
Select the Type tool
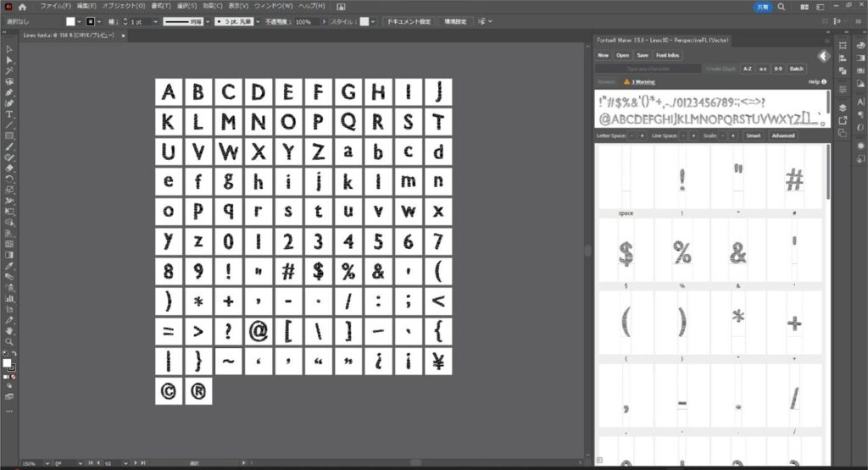click(x=9, y=114)
